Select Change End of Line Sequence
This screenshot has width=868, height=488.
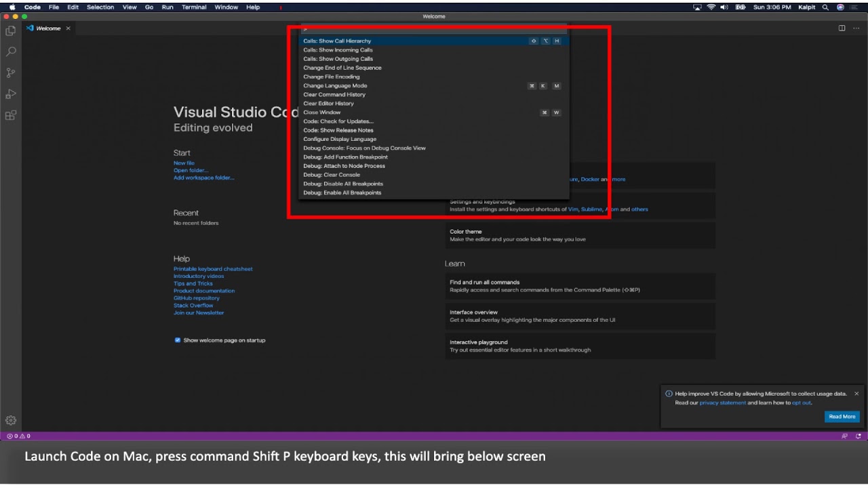(433, 68)
